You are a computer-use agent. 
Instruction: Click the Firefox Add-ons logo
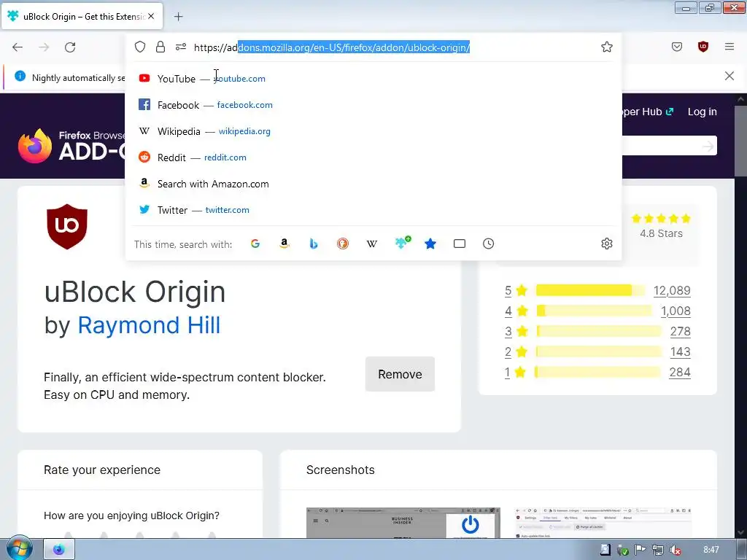[x=71, y=146]
